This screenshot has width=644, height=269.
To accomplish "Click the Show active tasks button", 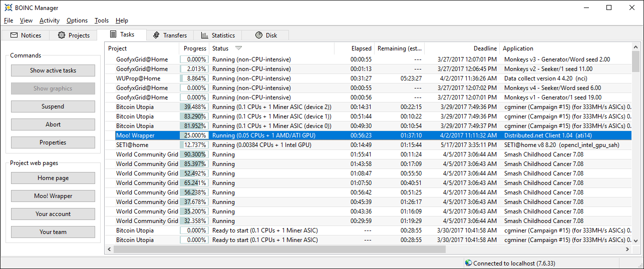I will click(53, 70).
